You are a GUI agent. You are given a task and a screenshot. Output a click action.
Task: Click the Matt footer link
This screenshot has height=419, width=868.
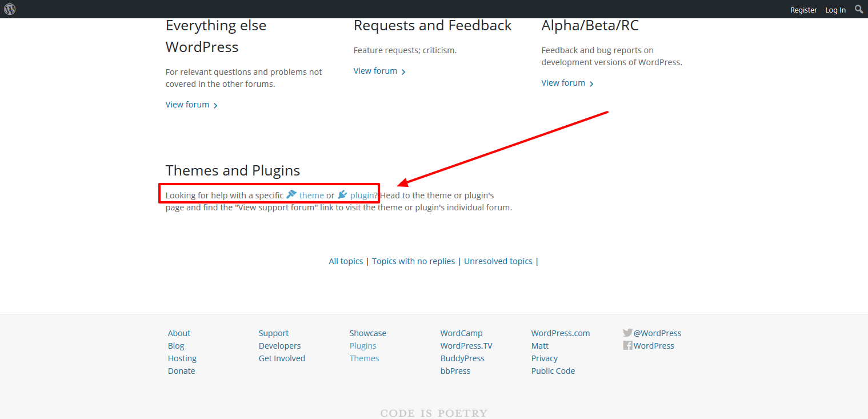point(540,346)
